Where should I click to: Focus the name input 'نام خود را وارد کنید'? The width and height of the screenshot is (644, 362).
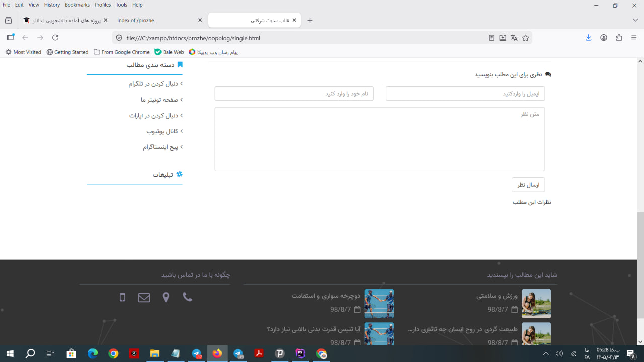(294, 94)
